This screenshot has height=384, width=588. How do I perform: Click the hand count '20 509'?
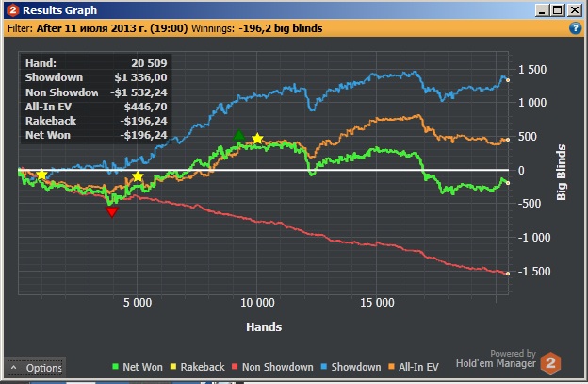(149, 63)
